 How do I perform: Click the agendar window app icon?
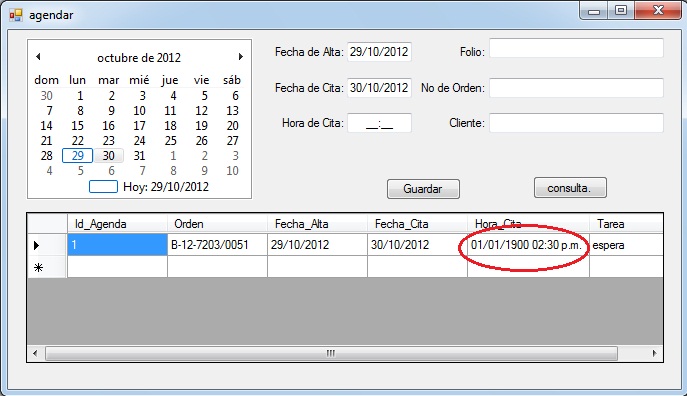[16, 15]
